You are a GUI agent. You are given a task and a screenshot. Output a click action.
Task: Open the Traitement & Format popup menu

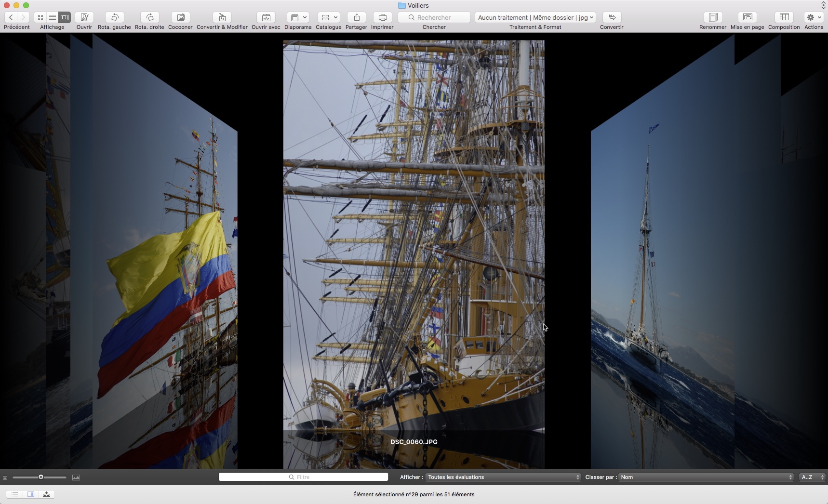pos(535,17)
